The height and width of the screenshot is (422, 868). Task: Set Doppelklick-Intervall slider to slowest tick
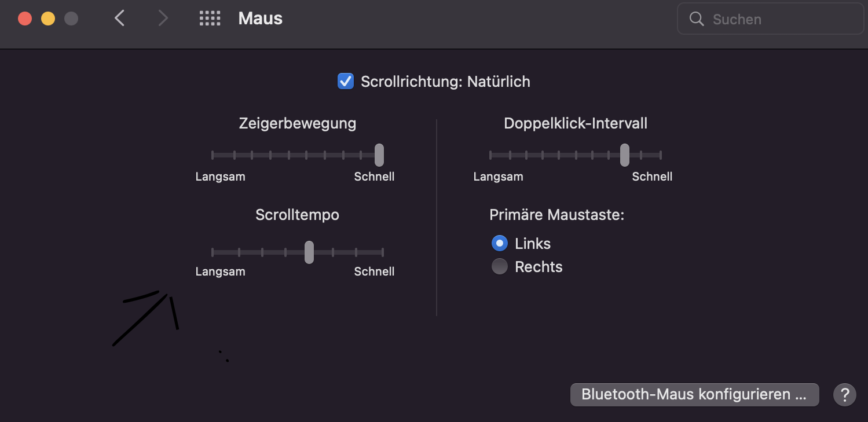[490, 155]
